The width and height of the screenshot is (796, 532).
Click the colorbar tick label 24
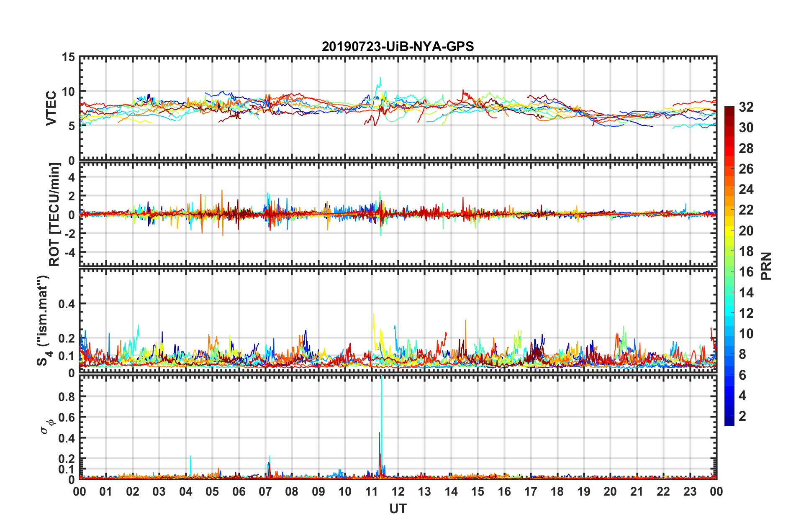point(746,189)
